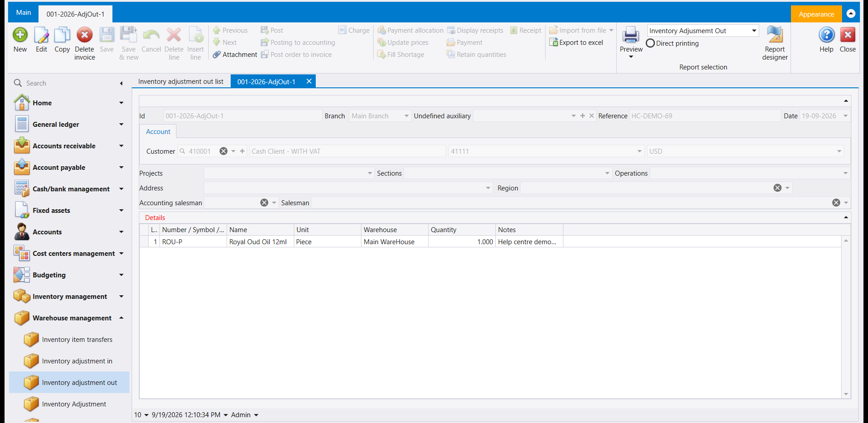Open the Preview printer icon

point(631,35)
